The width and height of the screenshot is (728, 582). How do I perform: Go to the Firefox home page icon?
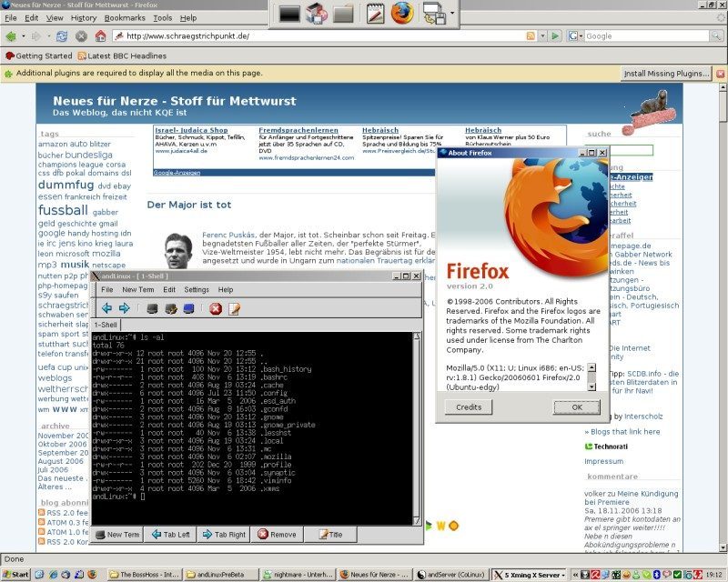pos(100,36)
